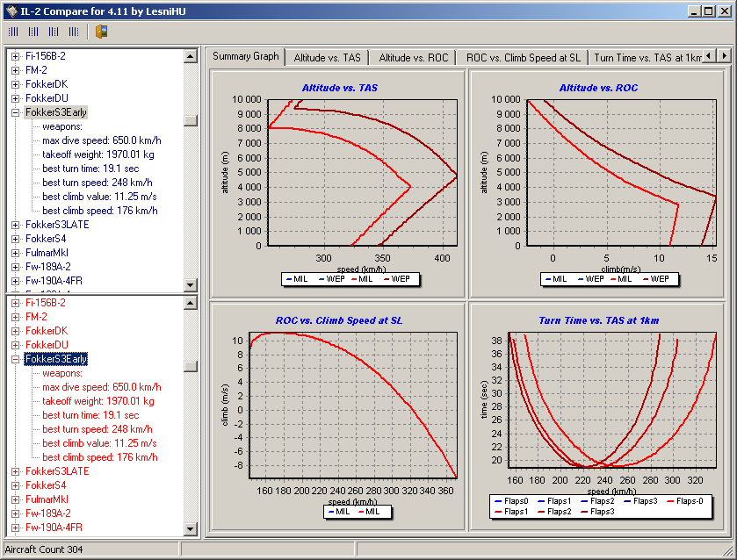Collapse FokkerS3Early in the blue aircraft list
Screen dimensions: 737x560
pyautogui.click(x=16, y=112)
